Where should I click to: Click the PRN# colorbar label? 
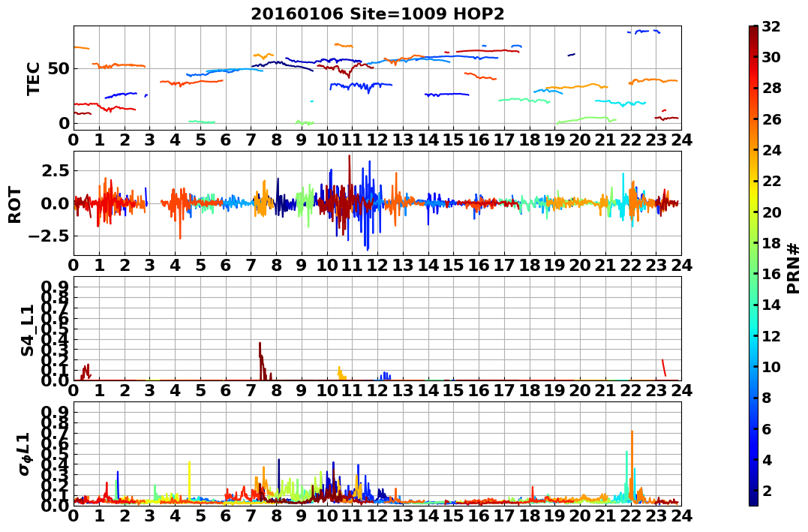[x=794, y=269]
